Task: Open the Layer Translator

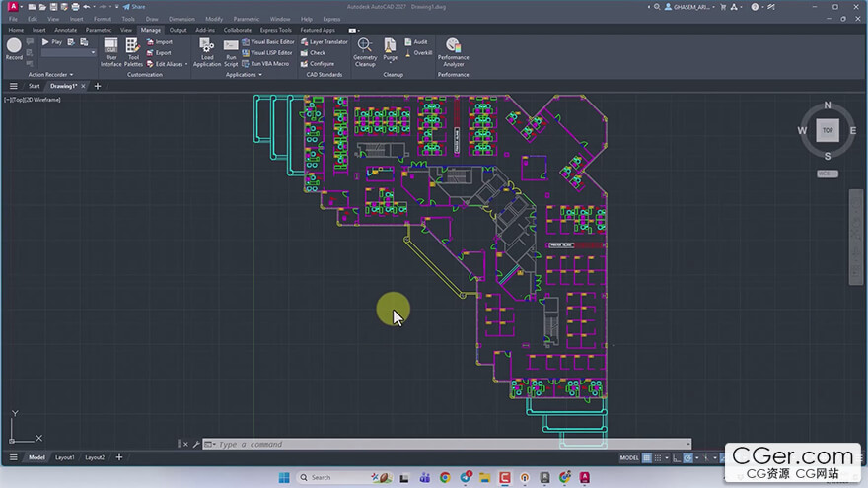Action: click(327, 42)
